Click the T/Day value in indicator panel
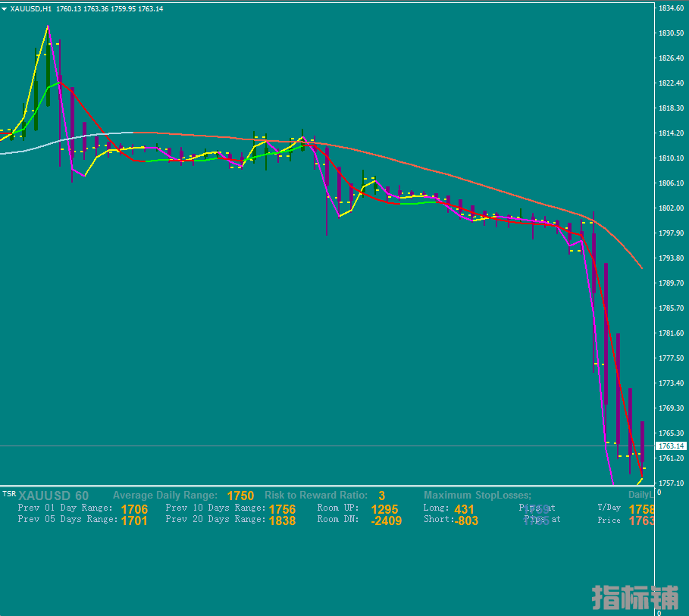Screen dimensions: 689x616 click(x=640, y=509)
